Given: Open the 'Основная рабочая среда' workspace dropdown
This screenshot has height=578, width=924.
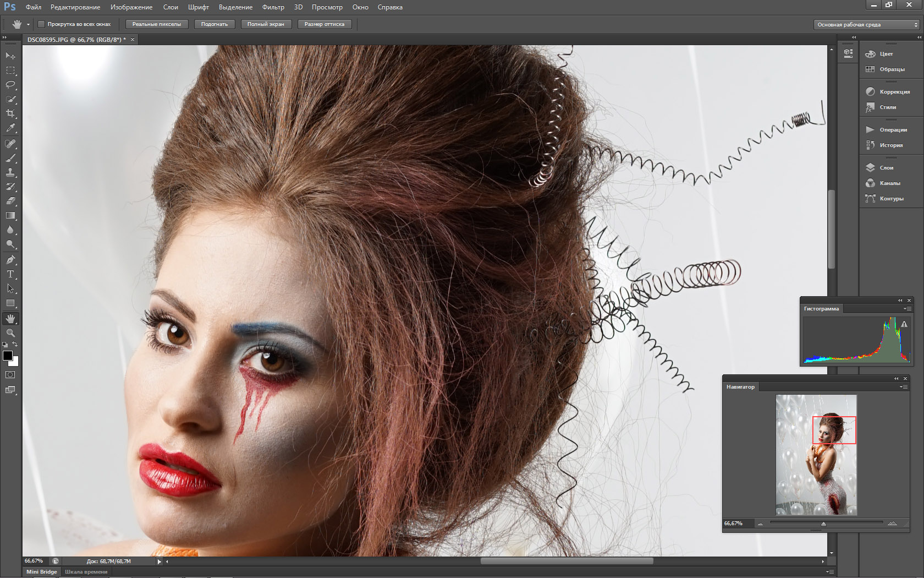Looking at the screenshot, I should point(866,25).
